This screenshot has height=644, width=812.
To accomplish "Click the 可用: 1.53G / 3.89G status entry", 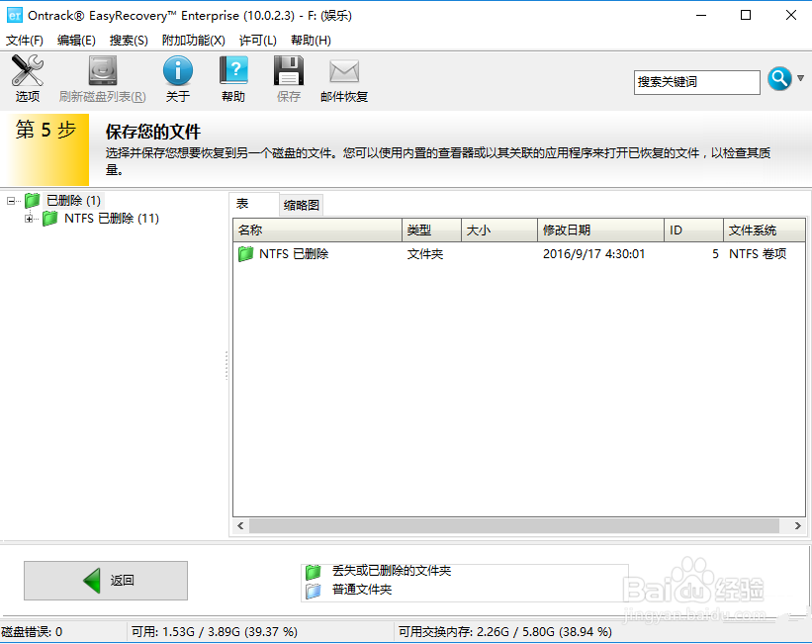I will 215,632.
